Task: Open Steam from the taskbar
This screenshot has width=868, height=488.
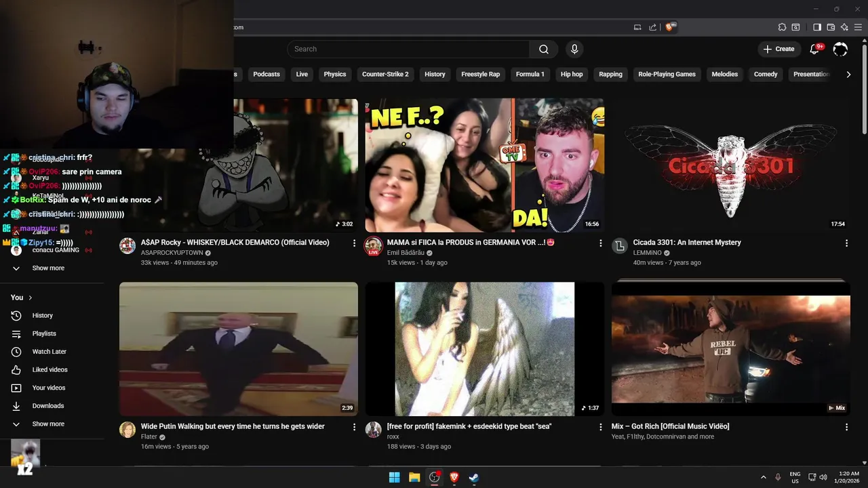Action: (x=474, y=477)
